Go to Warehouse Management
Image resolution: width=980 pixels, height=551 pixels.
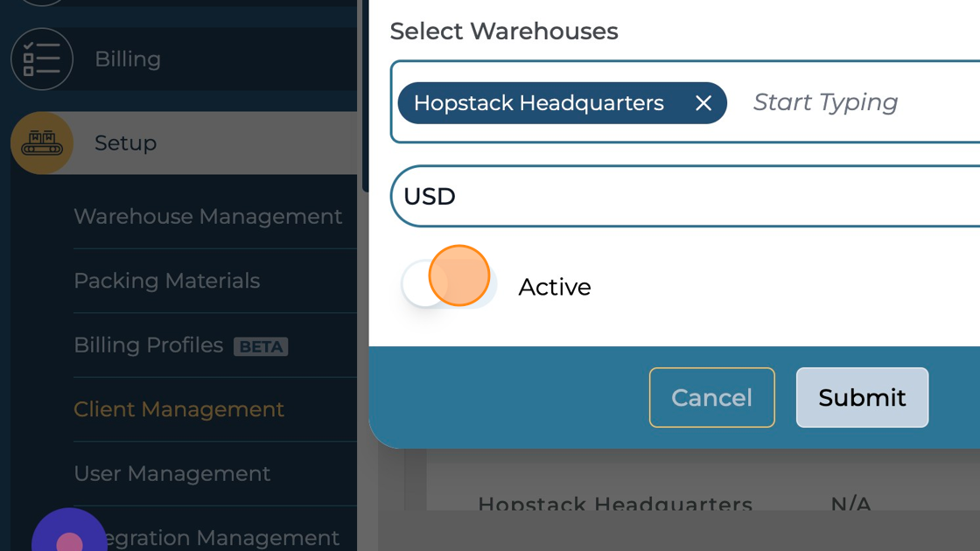207,217
